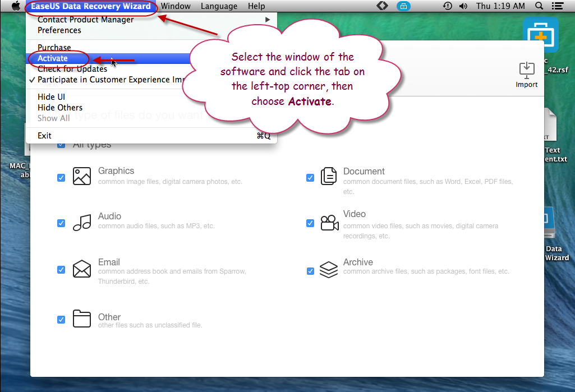The image size is (575, 392).
Task: Uncheck the Document checkbox
Action: [310, 178]
